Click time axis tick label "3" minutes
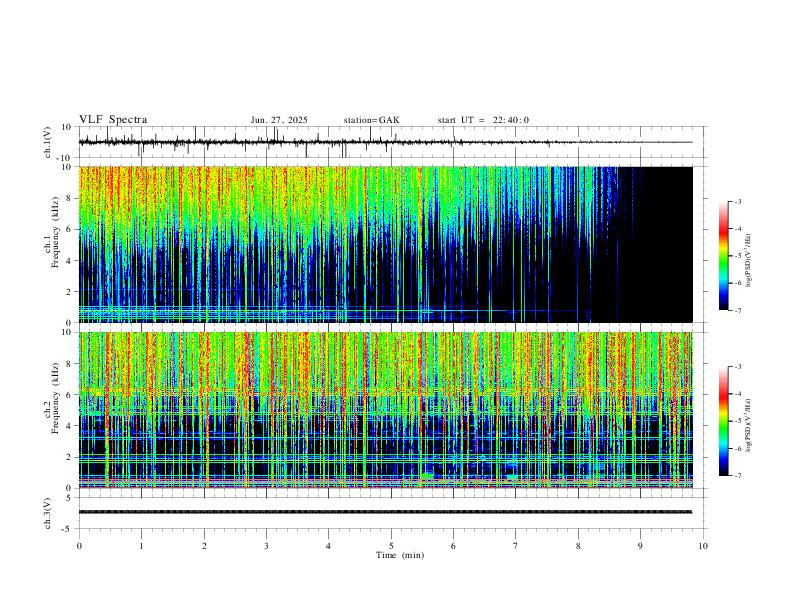 point(266,546)
